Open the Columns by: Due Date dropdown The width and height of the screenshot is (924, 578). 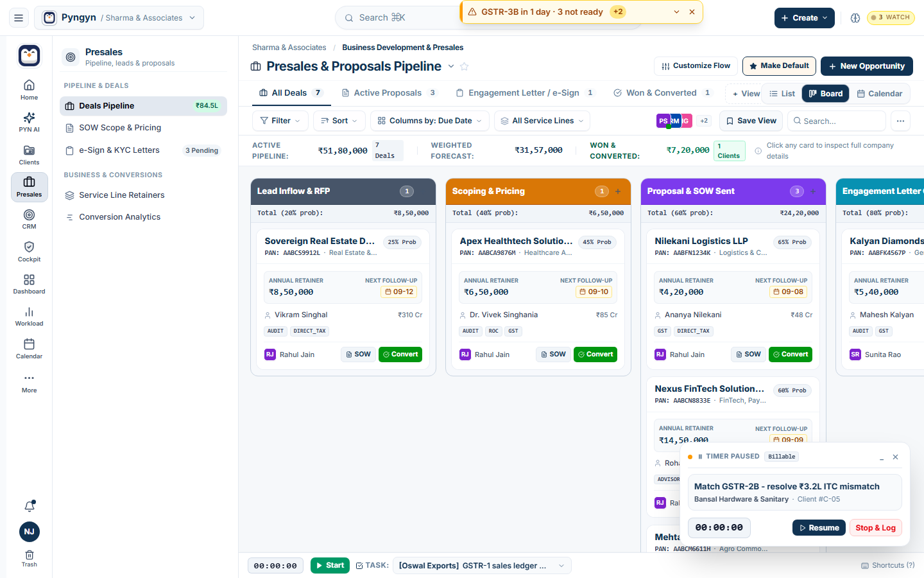pyautogui.click(x=429, y=121)
